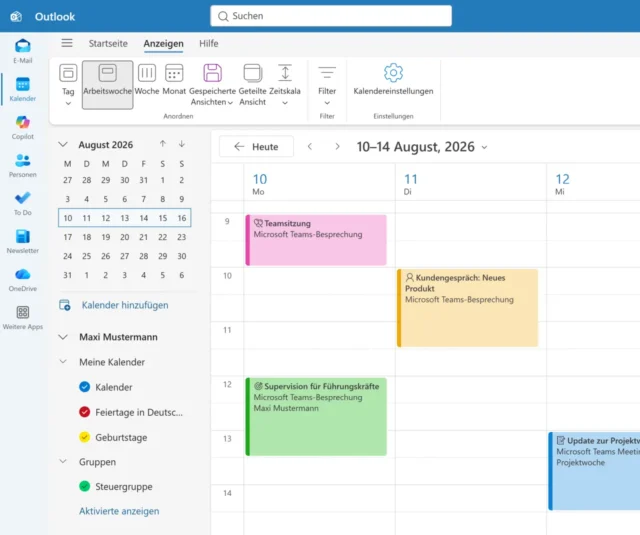
Task: Switch to Tag view
Action: pyautogui.click(x=68, y=84)
